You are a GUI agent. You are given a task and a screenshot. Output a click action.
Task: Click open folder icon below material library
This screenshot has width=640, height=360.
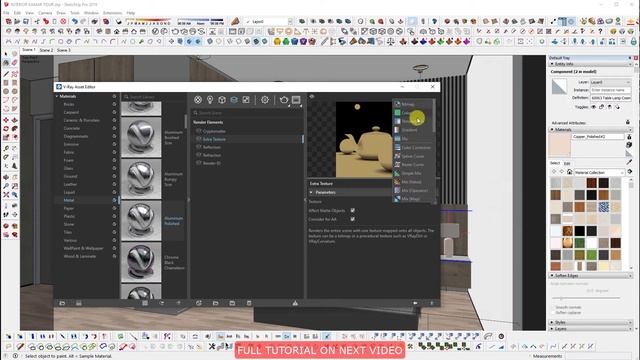pos(62,303)
